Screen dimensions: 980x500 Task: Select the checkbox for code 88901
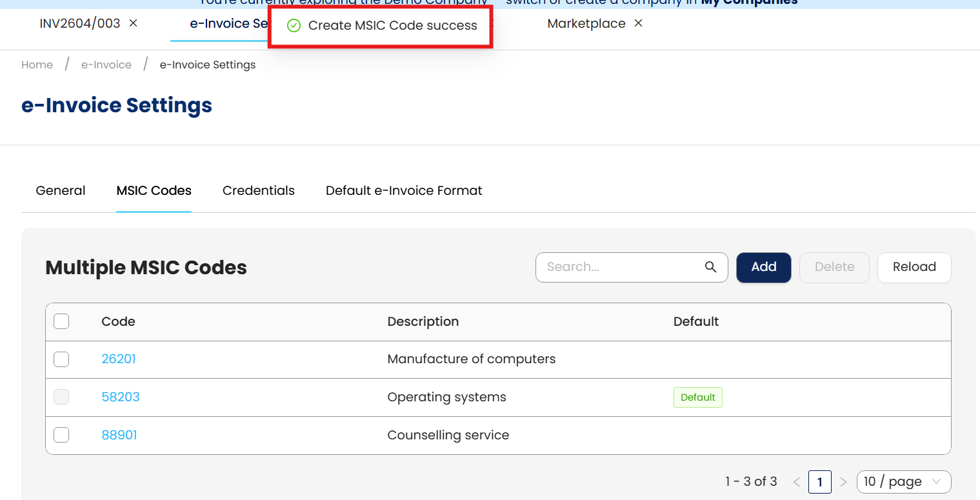coord(61,435)
